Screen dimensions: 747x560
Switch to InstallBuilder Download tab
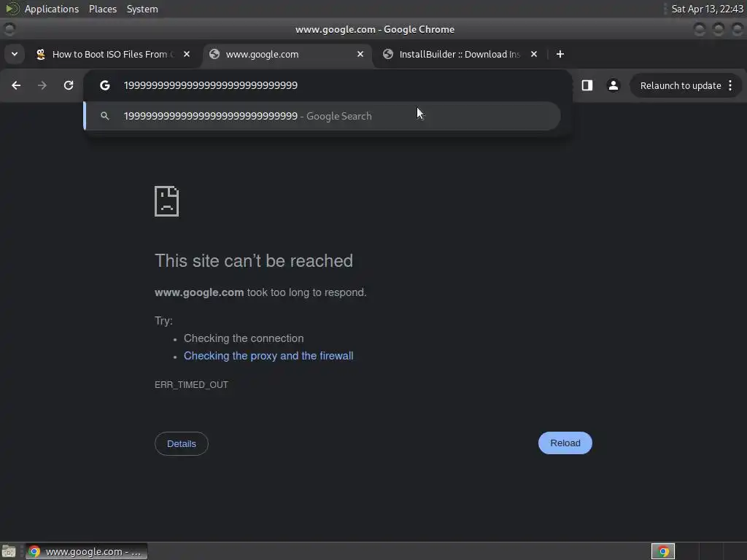point(461,54)
